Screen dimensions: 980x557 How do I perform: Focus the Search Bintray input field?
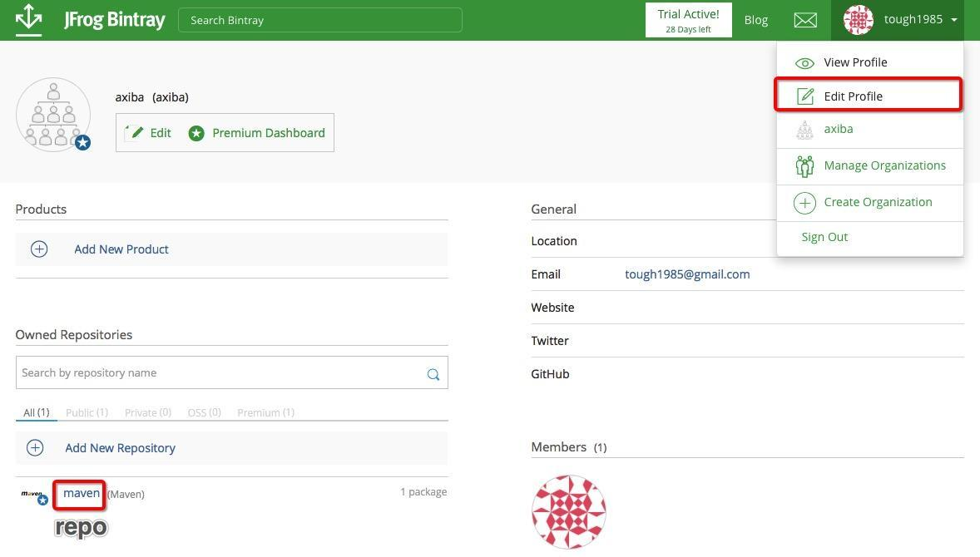pos(320,20)
